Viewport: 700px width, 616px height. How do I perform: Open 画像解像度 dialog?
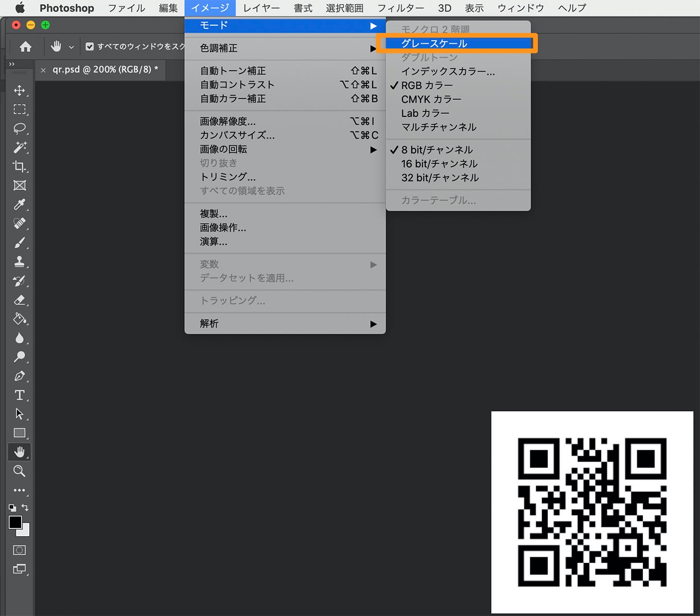coord(285,122)
